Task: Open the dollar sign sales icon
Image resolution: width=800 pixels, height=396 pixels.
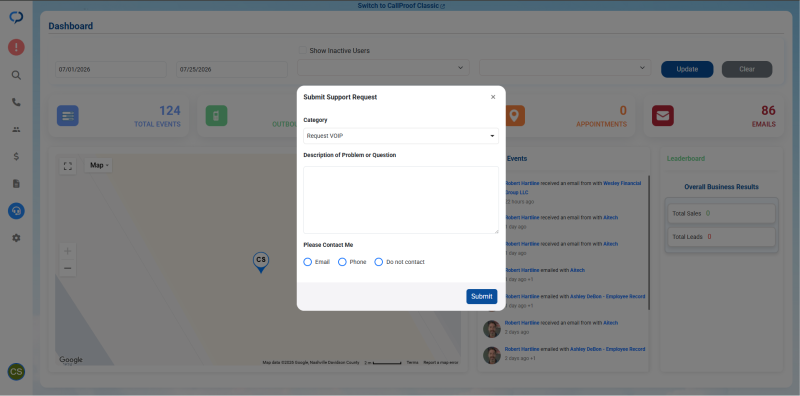Action: pyautogui.click(x=16, y=157)
